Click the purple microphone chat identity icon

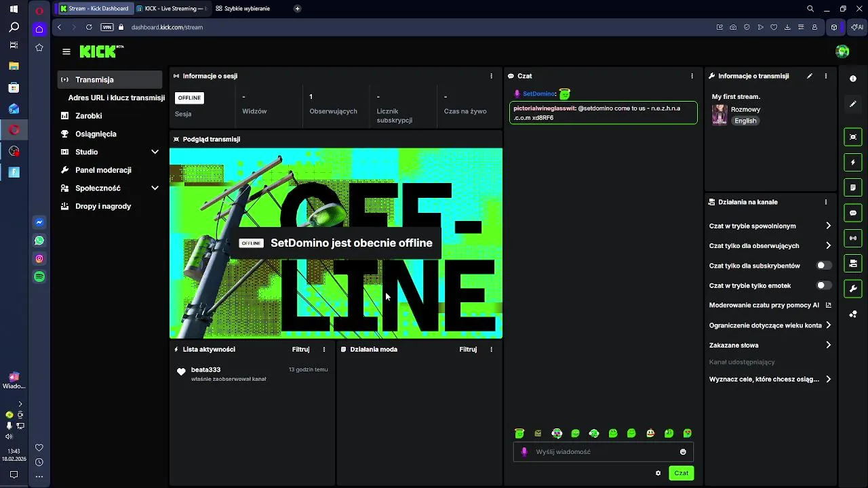[524, 452]
